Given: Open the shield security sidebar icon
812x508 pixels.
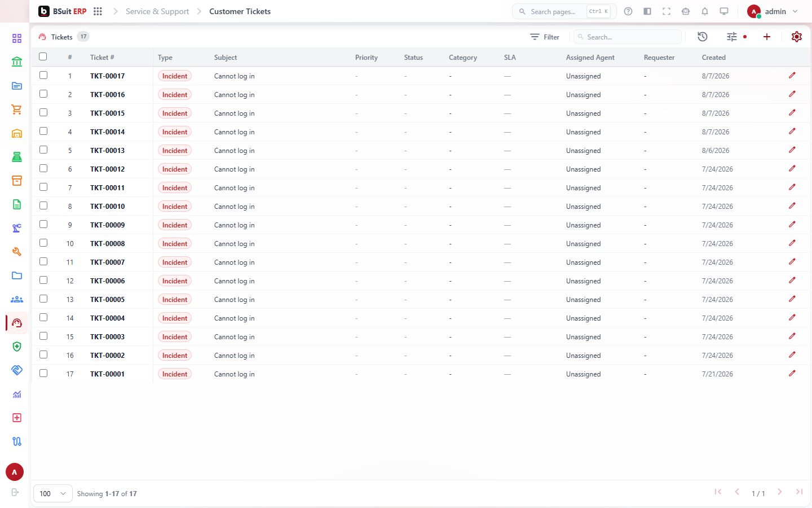Looking at the screenshot, I should coord(17,347).
